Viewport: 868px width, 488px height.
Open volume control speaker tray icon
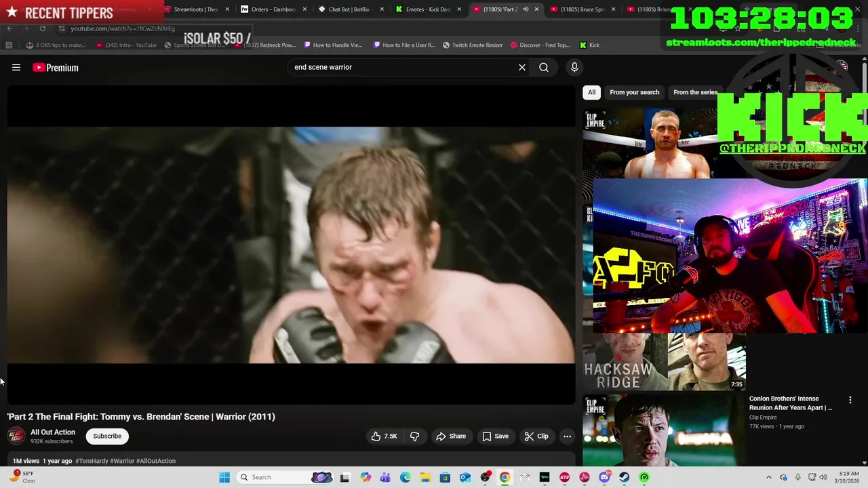click(x=824, y=477)
